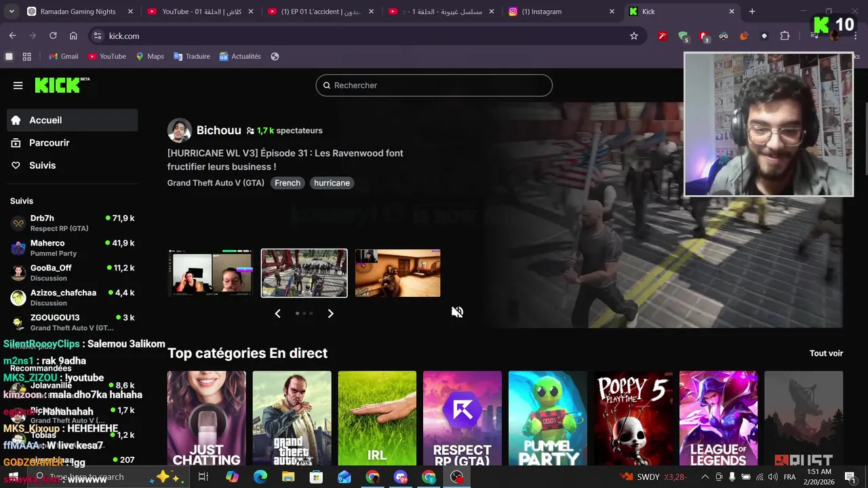
Task: Open followed channel ZGOUGOU13
Action: tap(73, 323)
